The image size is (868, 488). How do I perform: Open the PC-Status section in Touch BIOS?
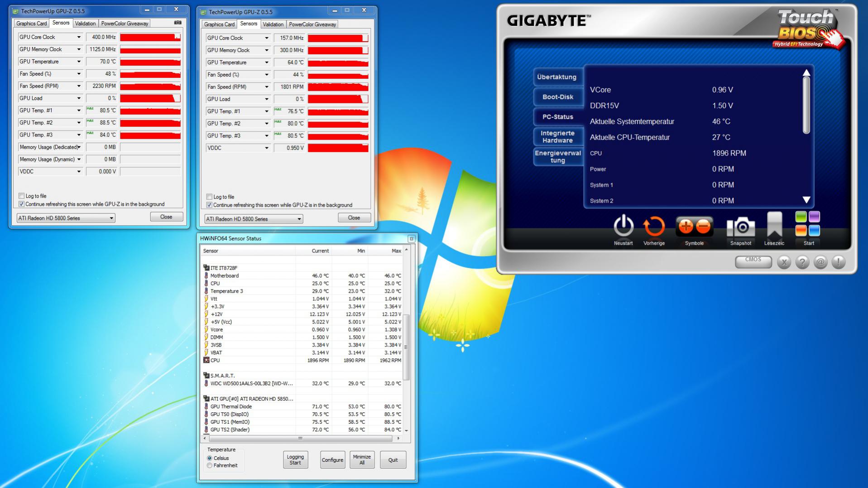[558, 117]
